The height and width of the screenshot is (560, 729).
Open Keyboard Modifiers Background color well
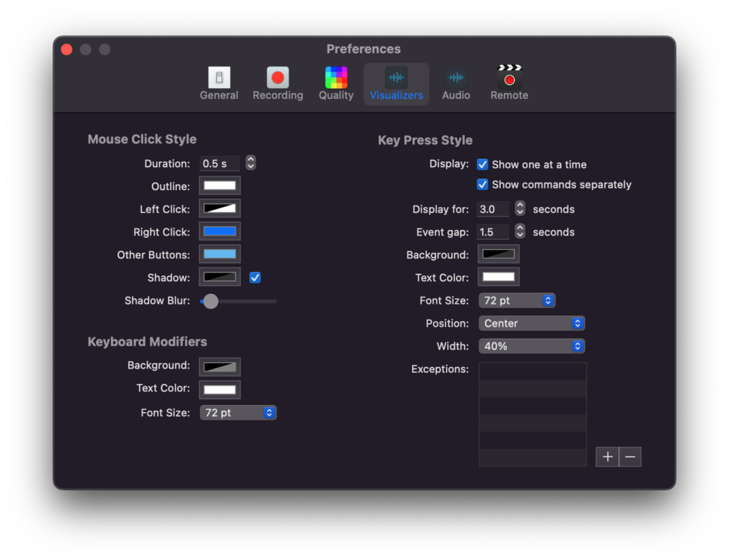(219, 366)
